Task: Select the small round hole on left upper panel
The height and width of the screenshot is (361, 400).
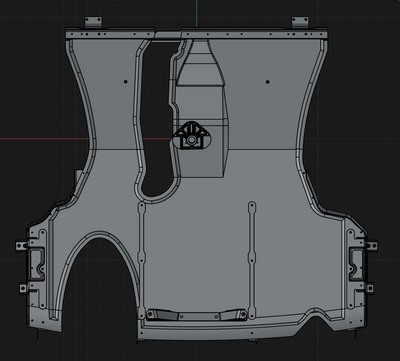Action: click(126, 81)
